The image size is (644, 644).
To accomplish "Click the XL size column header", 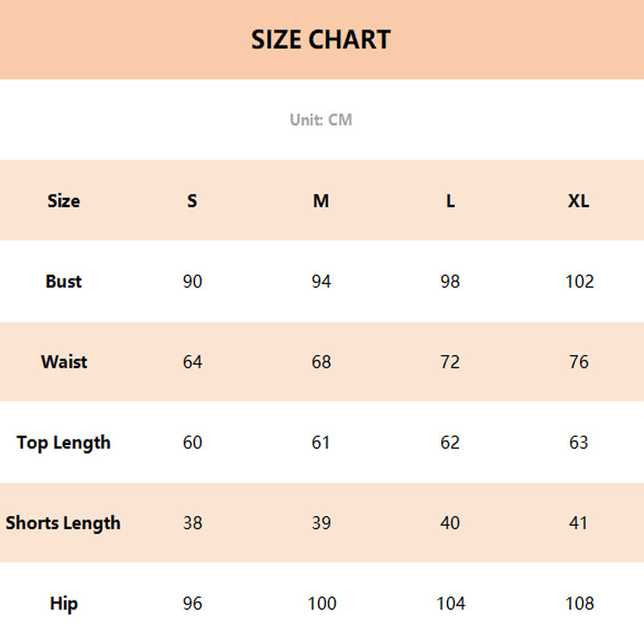I will (x=579, y=200).
